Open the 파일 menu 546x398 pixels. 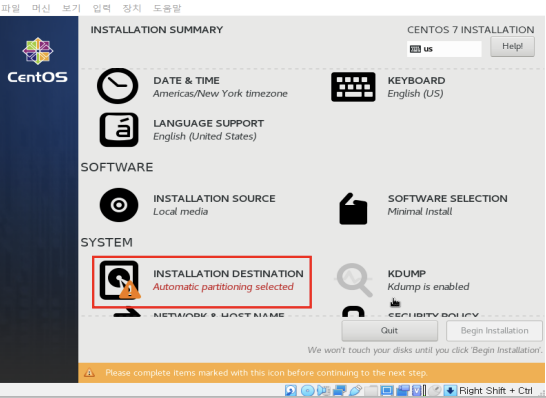click(10, 8)
